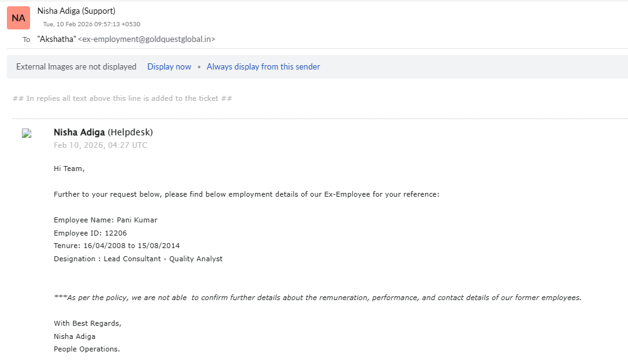This screenshot has width=628, height=364.
Task: Click sender name Nisha Adiga (Support)
Action: (x=76, y=11)
